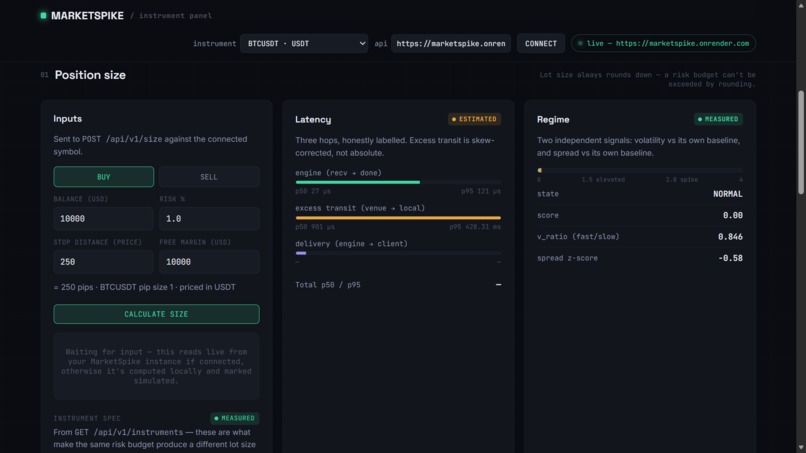Click the Regime card title

[553, 119]
